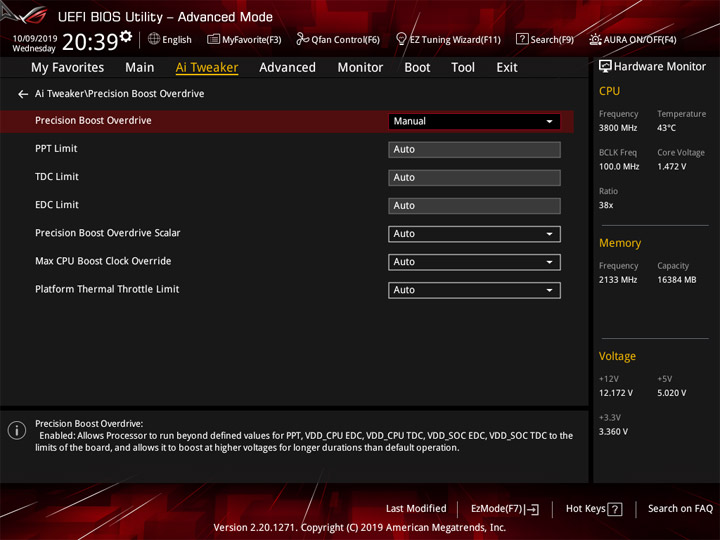The width and height of the screenshot is (720, 540).
Task: Click the Core Voltage 1.472 V value
Action: click(671, 167)
